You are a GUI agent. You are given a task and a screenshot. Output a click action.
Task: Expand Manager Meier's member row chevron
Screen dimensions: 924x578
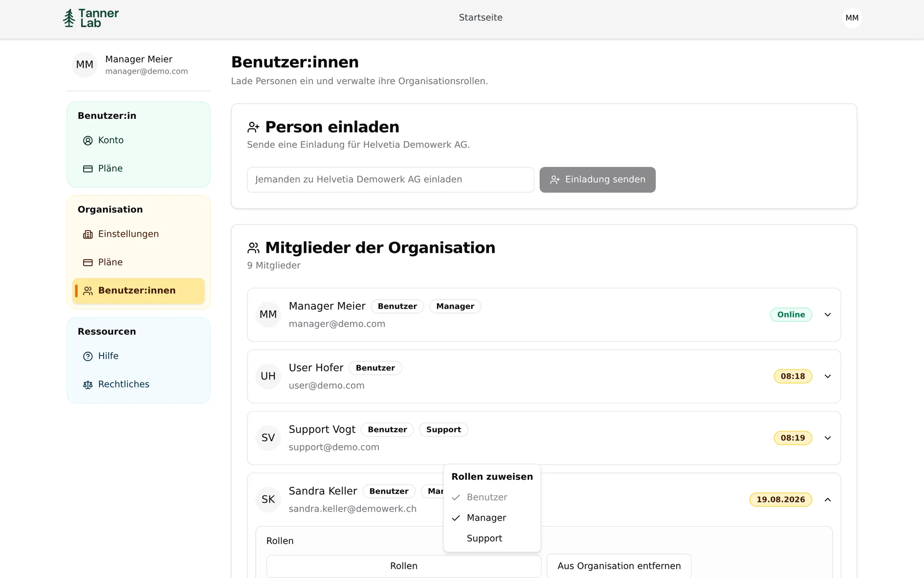pos(828,315)
